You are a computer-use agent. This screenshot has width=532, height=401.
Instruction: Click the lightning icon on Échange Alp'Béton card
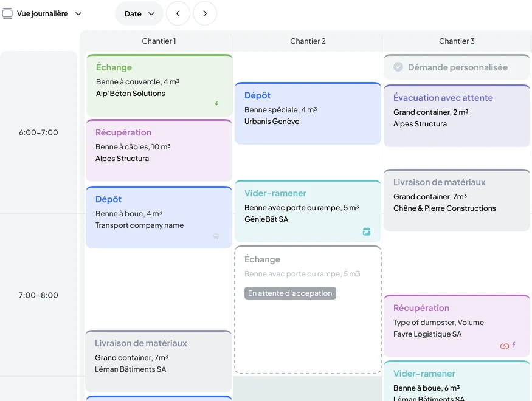pos(216,104)
